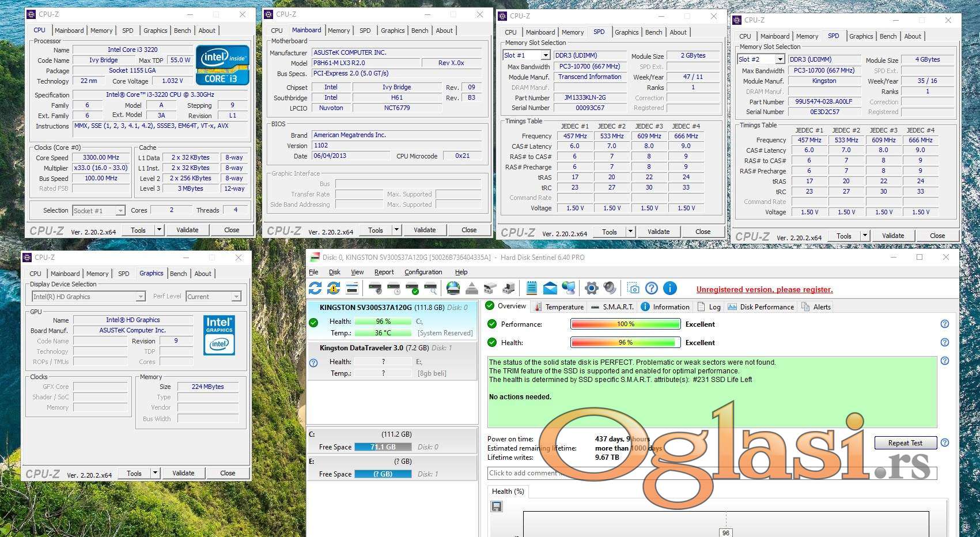Click the camera screenshot capture icon
Viewport: 980px width, 537px height.
pyautogui.click(x=633, y=288)
